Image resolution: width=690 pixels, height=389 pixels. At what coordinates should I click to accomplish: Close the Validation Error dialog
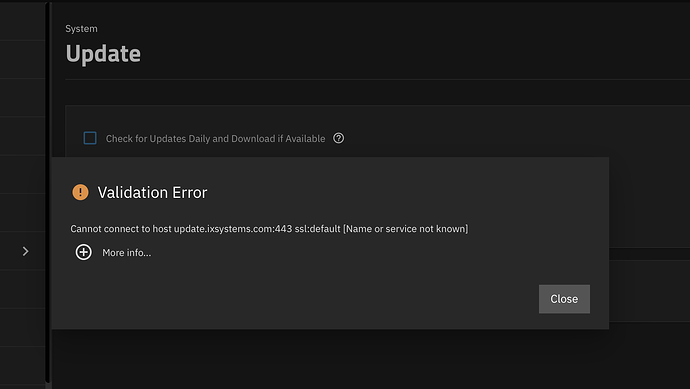tap(564, 299)
